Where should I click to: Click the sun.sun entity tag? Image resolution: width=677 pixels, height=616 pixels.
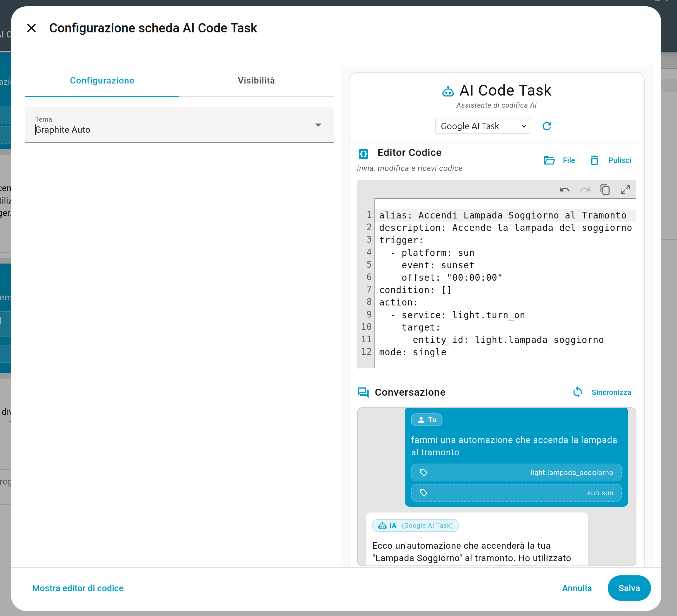(x=516, y=493)
